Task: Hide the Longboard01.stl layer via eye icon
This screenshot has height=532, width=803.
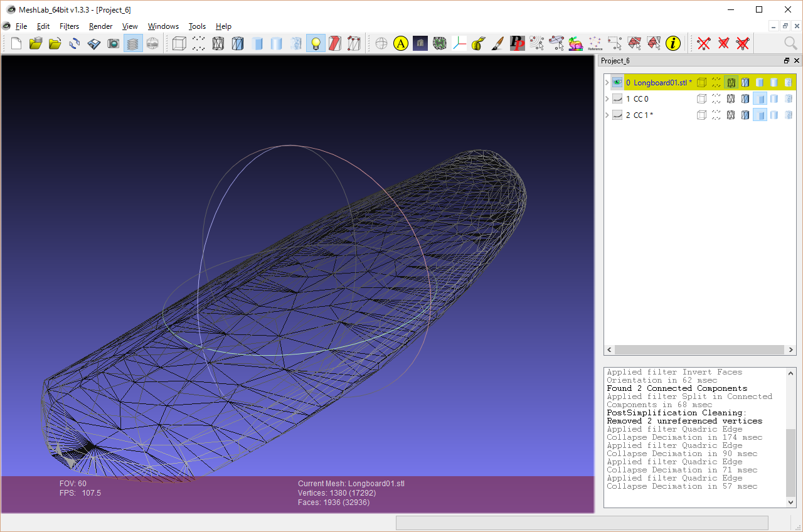Action: [x=617, y=82]
